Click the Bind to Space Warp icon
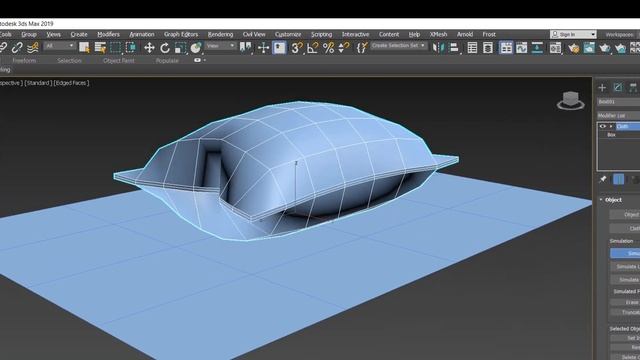Screen dimensions: 640x360 click(x=32, y=48)
